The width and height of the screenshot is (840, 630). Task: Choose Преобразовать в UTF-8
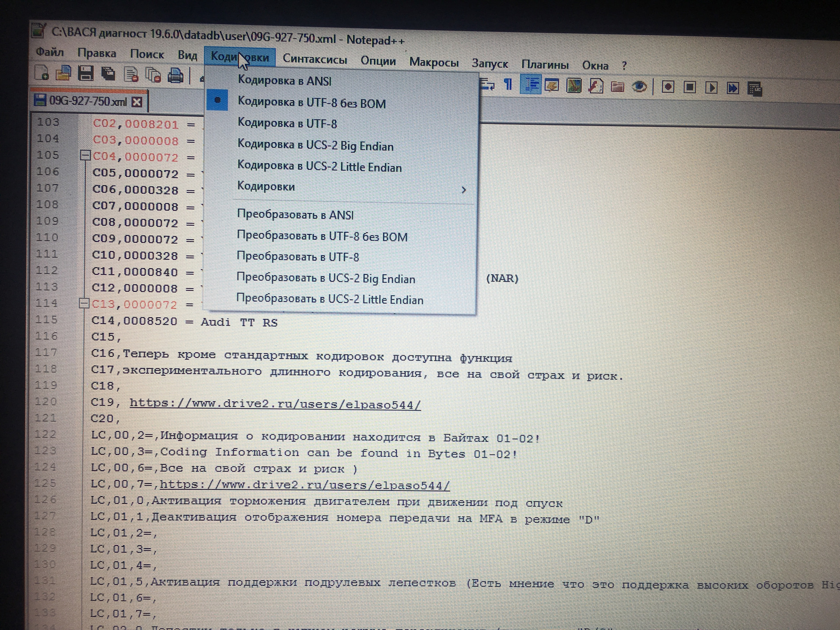click(341, 257)
